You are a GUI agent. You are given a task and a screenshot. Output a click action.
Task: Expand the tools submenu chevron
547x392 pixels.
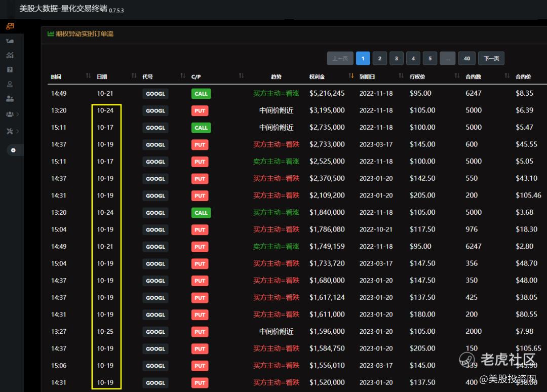18,131
